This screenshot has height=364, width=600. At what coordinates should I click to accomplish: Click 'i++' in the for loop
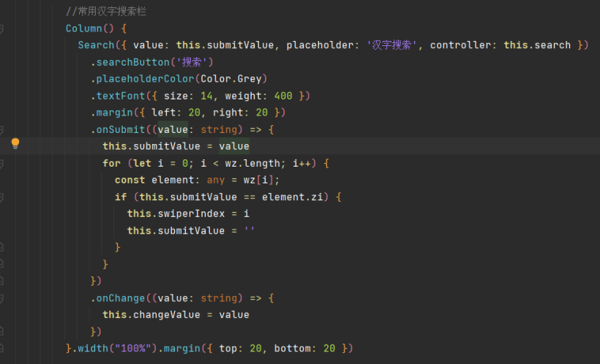301,163
